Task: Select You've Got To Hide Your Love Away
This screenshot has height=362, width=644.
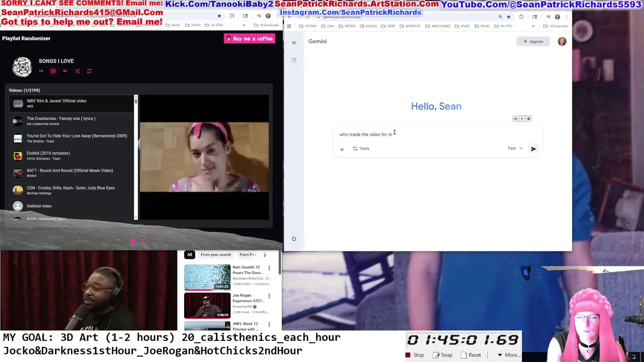Action: tap(70, 138)
